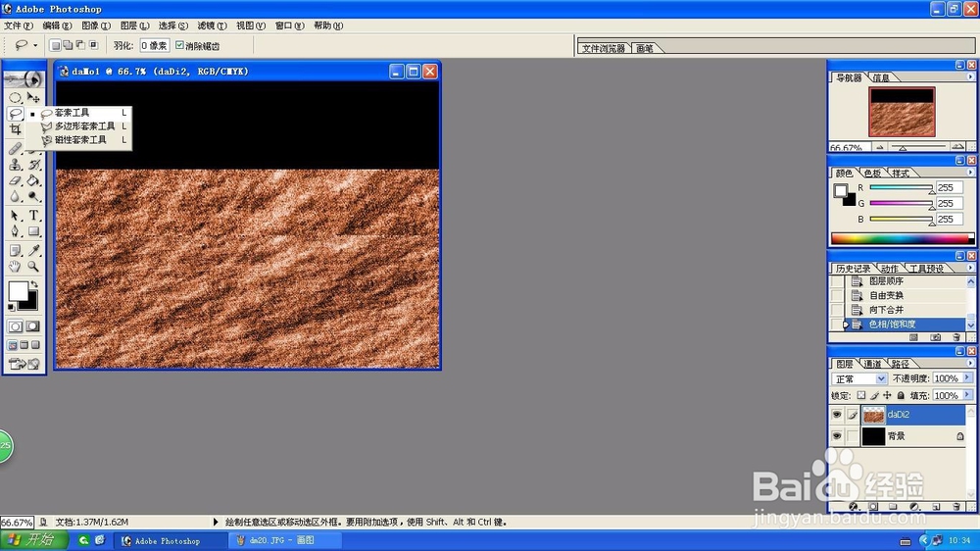Click the Navigator zoom slider
Viewport: 980px width, 551px height.
tap(918, 148)
